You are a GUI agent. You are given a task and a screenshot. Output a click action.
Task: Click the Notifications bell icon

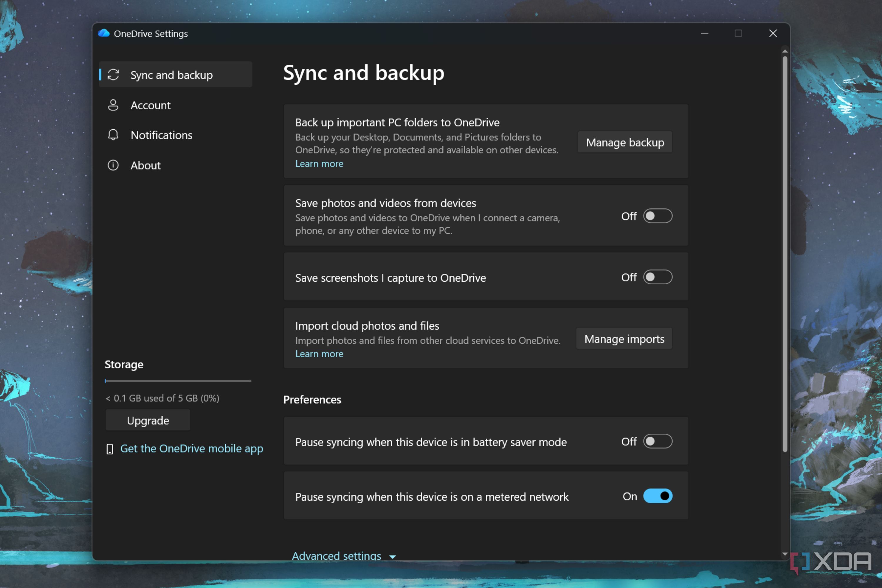point(113,135)
